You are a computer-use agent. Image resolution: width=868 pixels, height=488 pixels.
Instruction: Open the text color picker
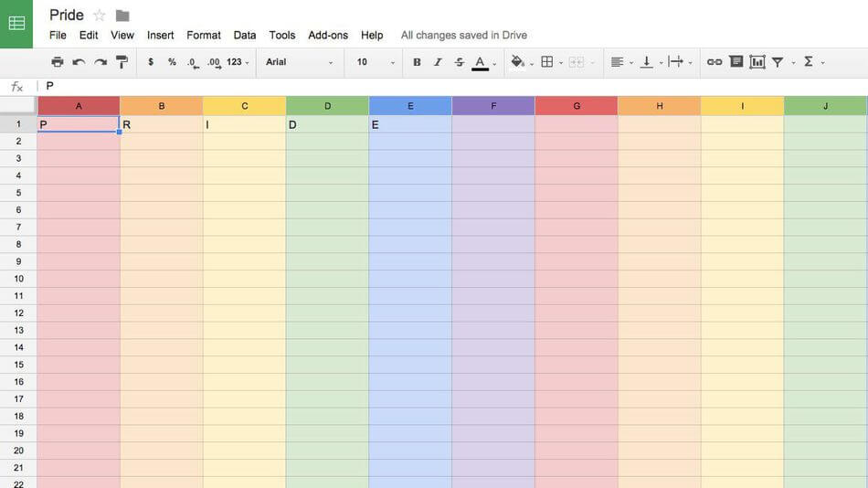(x=481, y=62)
